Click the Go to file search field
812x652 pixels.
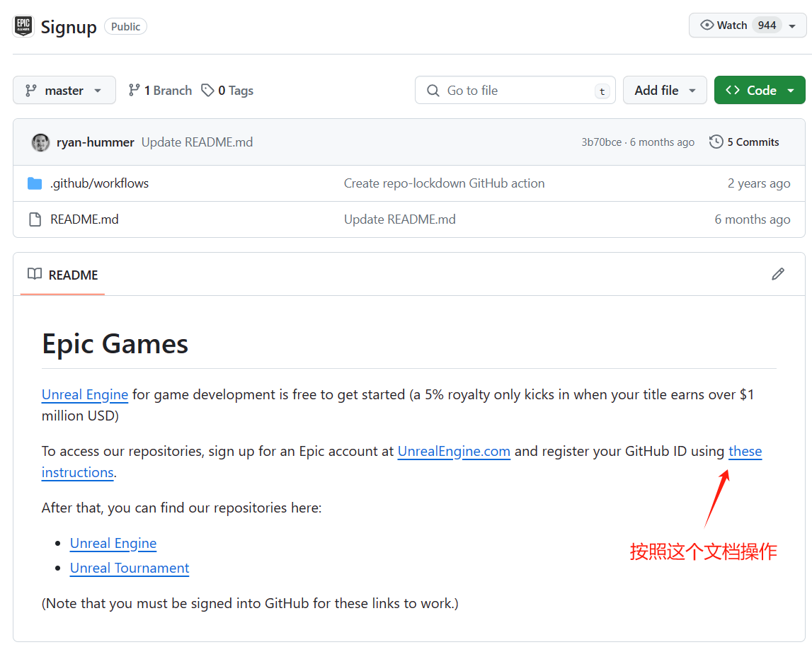[x=515, y=91]
